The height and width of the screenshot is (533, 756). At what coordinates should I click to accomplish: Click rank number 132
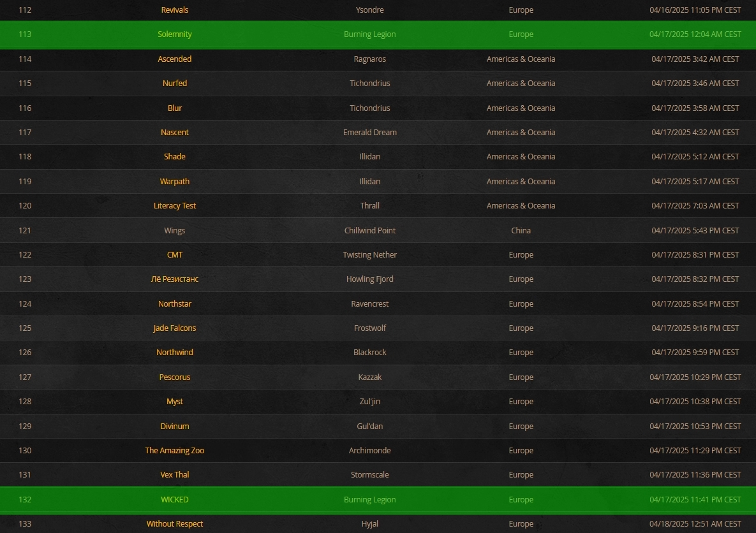pyautogui.click(x=25, y=500)
